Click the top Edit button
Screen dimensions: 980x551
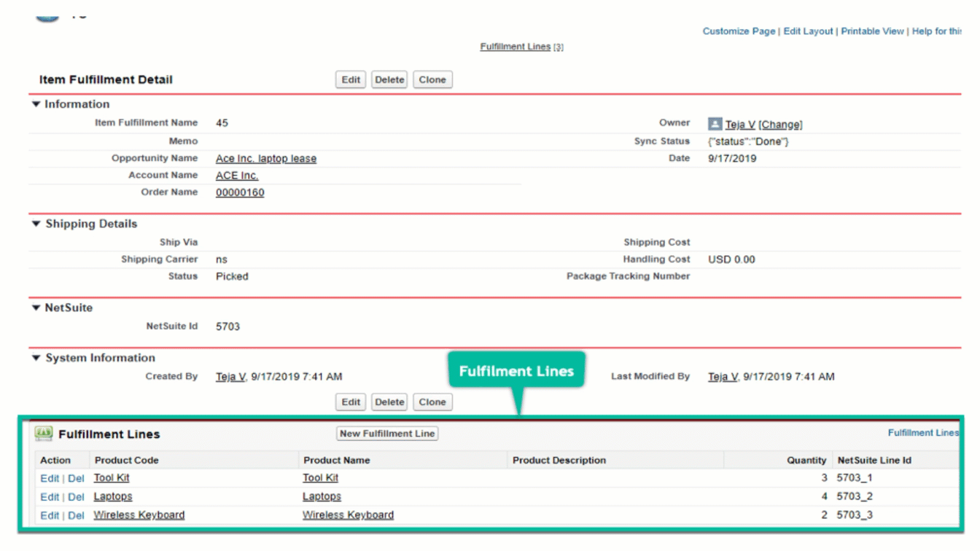click(x=351, y=79)
